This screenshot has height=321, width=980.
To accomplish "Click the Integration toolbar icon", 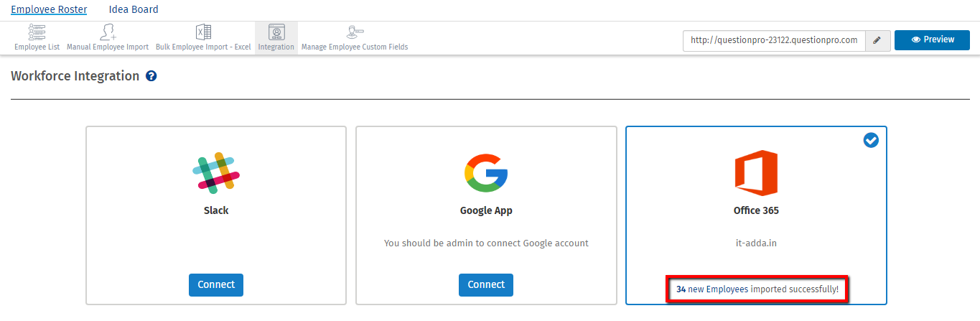I will [276, 32].
